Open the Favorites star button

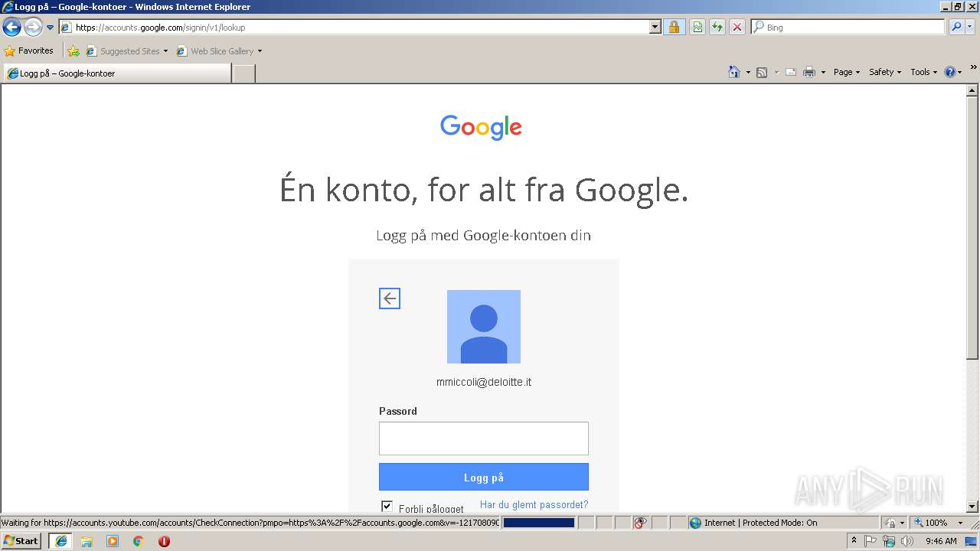coord(29,51)
